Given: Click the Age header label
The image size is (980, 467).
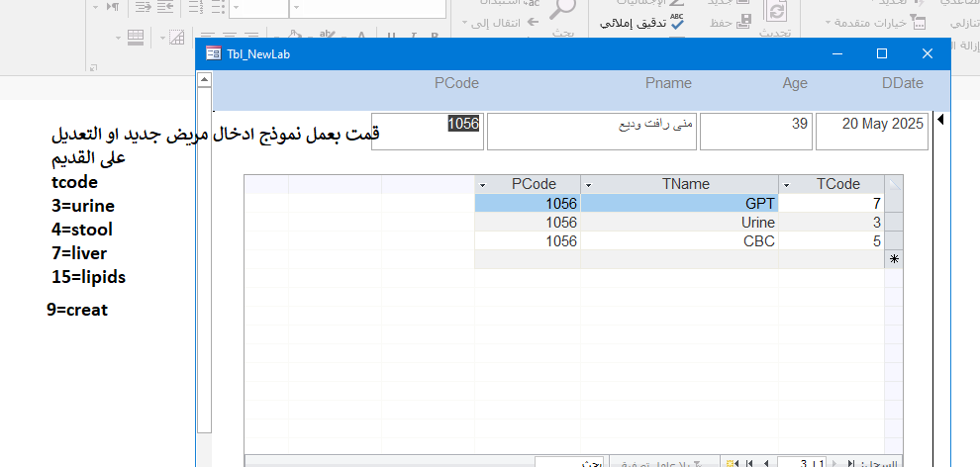Looking at the screenshot, I should 794,83.
